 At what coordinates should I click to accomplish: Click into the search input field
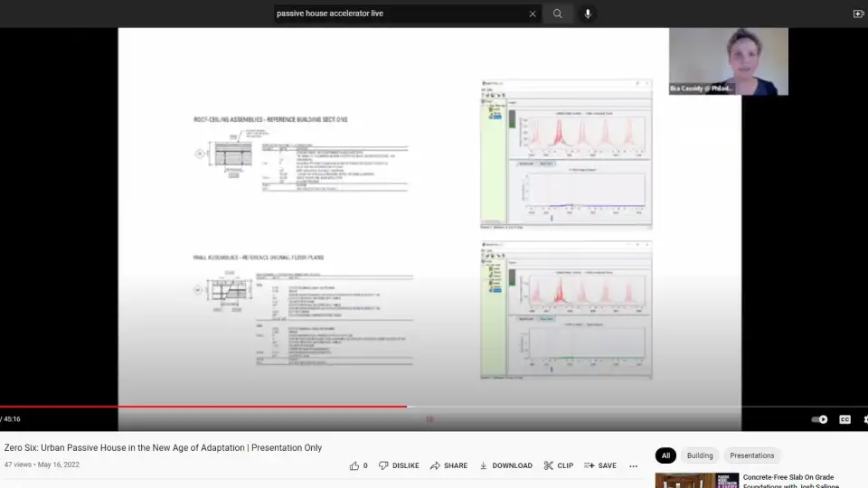click(398, 14)
